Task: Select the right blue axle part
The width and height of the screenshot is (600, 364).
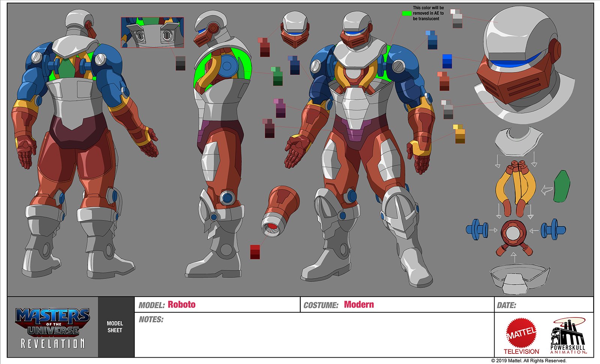Action: pos(553,229)
